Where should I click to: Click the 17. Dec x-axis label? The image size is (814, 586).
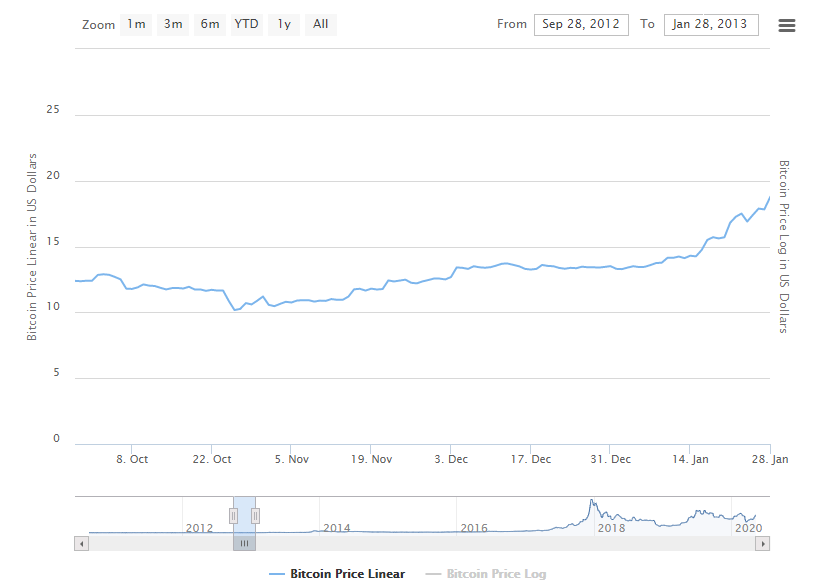coord(531,459)
